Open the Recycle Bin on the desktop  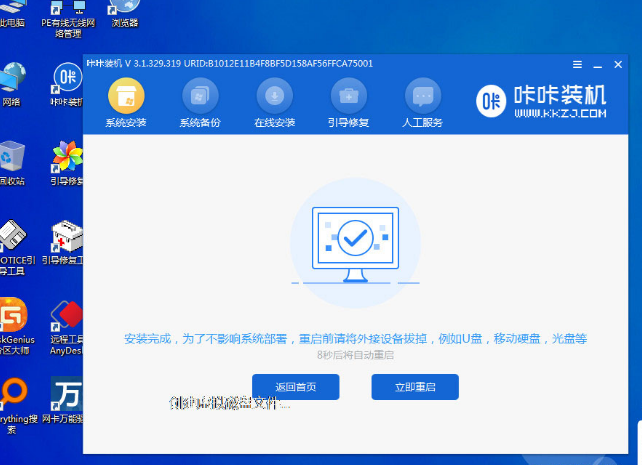10,160
